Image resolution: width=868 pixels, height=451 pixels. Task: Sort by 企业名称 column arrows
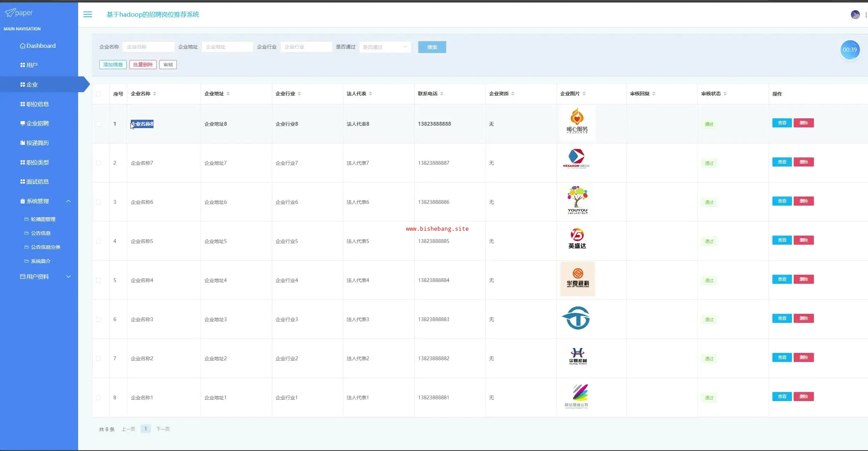tap(155, 94)
